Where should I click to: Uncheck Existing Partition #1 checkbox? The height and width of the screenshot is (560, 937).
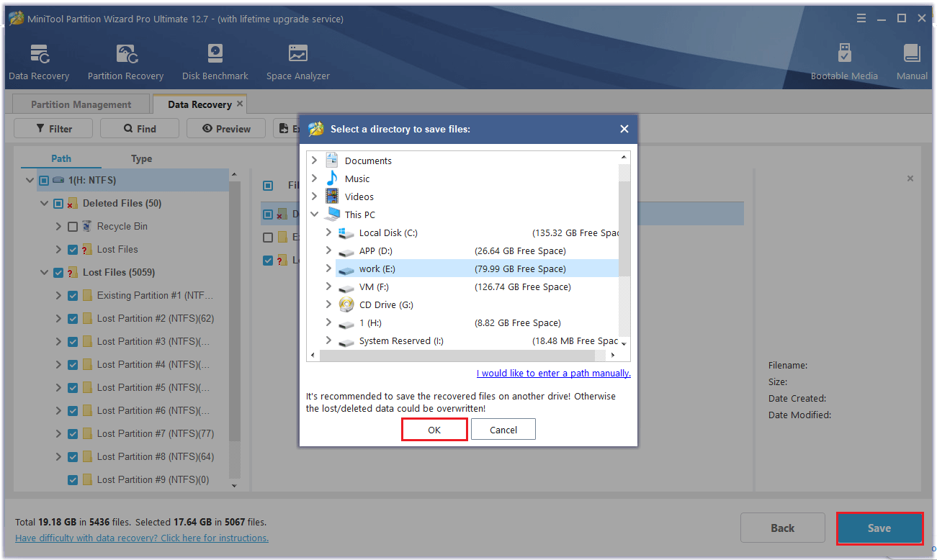tap(72, 295)
